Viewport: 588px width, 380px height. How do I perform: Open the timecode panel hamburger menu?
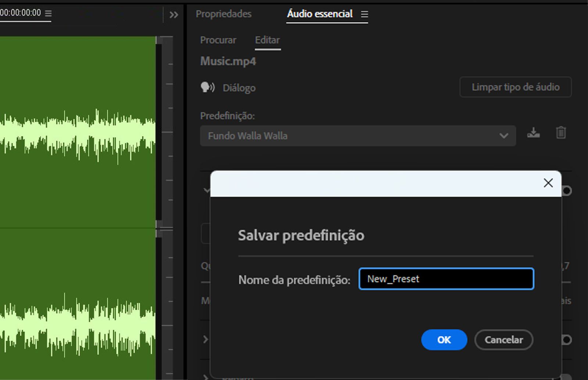coord(48,13)
